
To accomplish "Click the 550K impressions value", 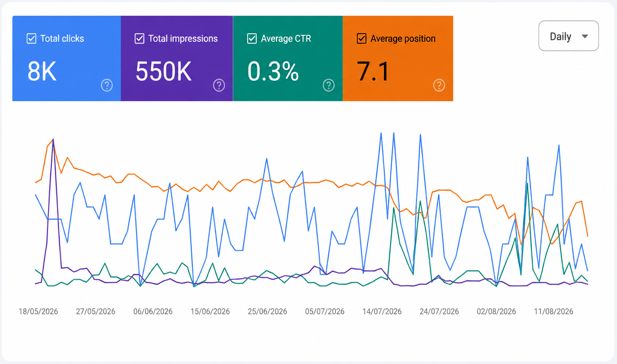I will (x=164, y=71).
